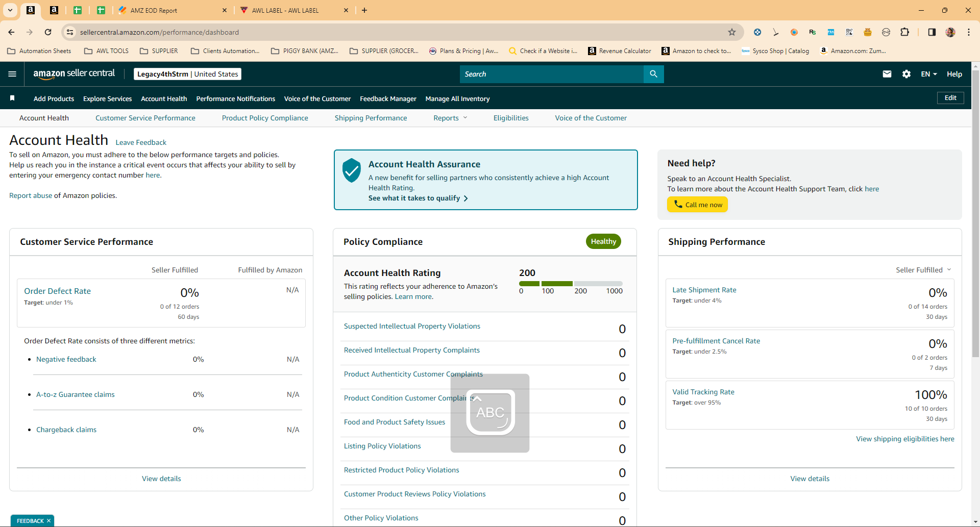
Task: Open the Customer Service Performance tab
Action: coord(145,118)
